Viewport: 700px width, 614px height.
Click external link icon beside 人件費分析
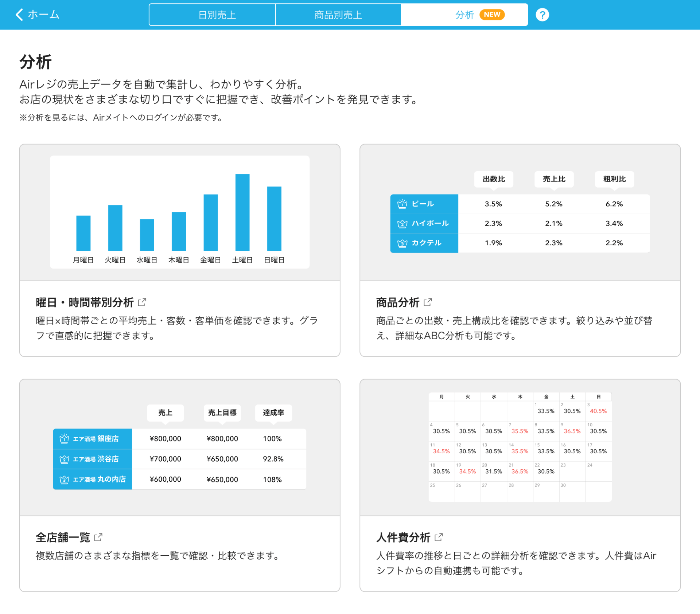[x=439, y=537]
